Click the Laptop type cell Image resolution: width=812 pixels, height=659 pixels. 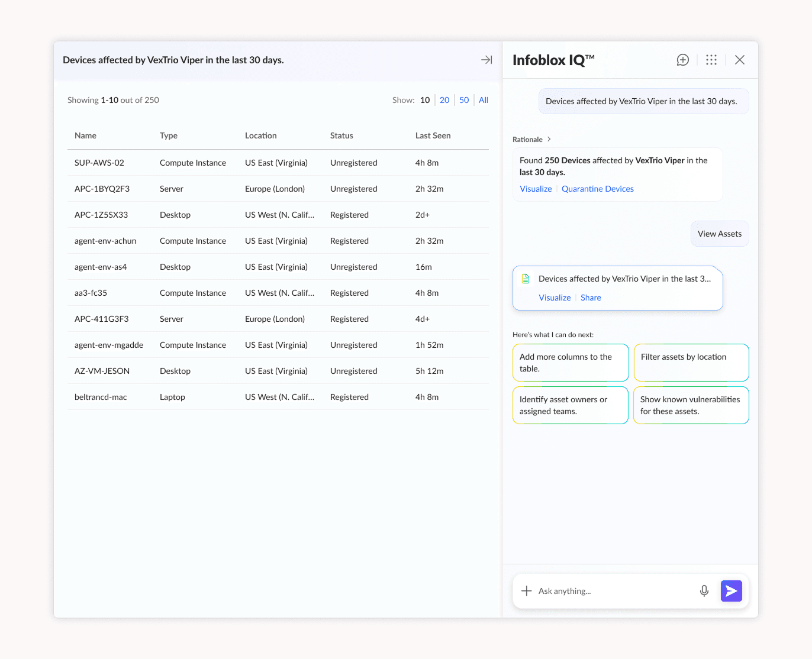(x=172, y=397)
